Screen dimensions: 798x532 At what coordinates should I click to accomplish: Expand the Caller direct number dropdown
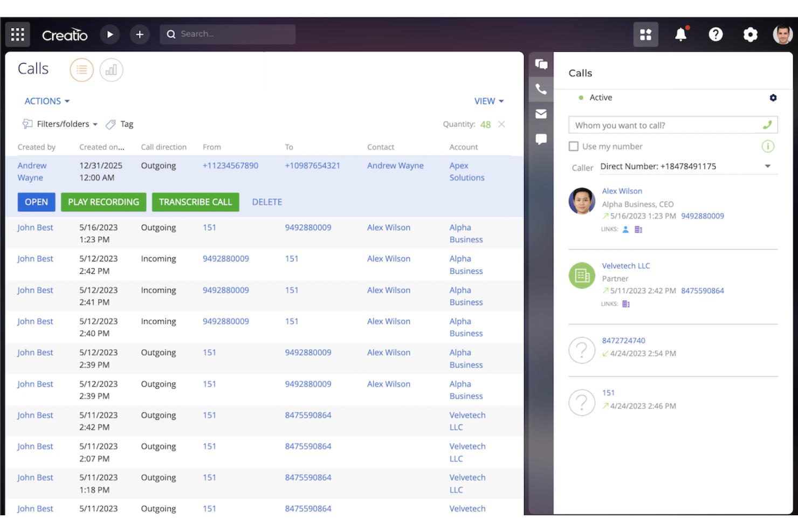click(767, 167)
